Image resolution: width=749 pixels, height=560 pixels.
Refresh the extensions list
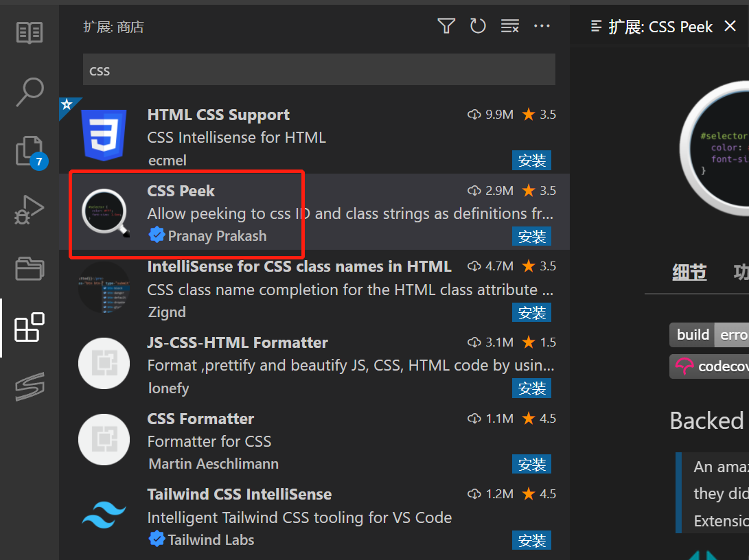[478, 27]
